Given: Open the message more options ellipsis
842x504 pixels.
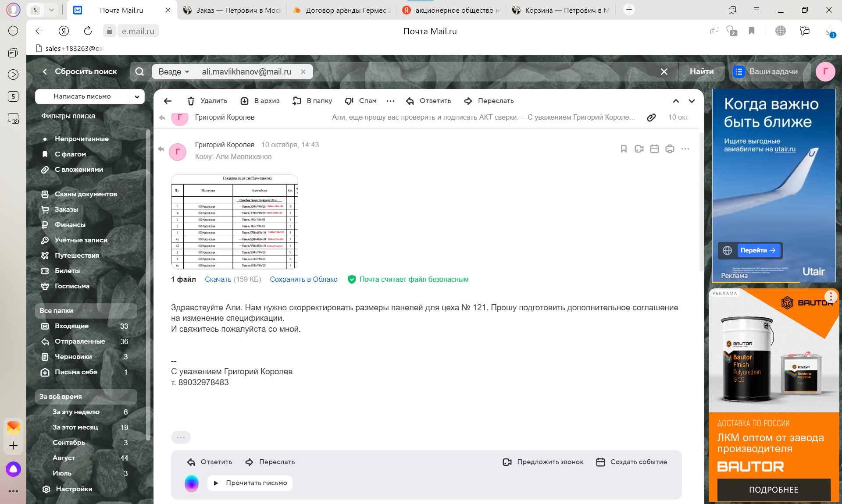Looking at the screenshot, I should pos(685,149).
